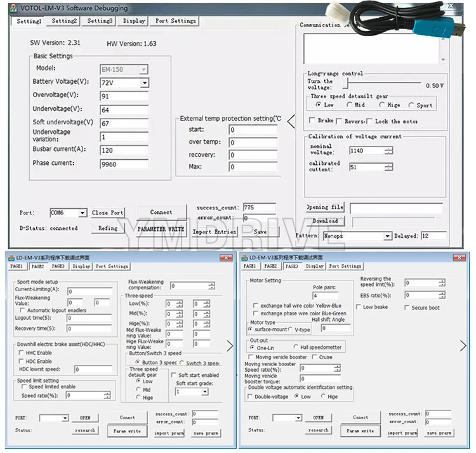The height and width of the screenshot is (453, 476).
Task: Select the Sport speed gear radio button
Action: point(411,105)
